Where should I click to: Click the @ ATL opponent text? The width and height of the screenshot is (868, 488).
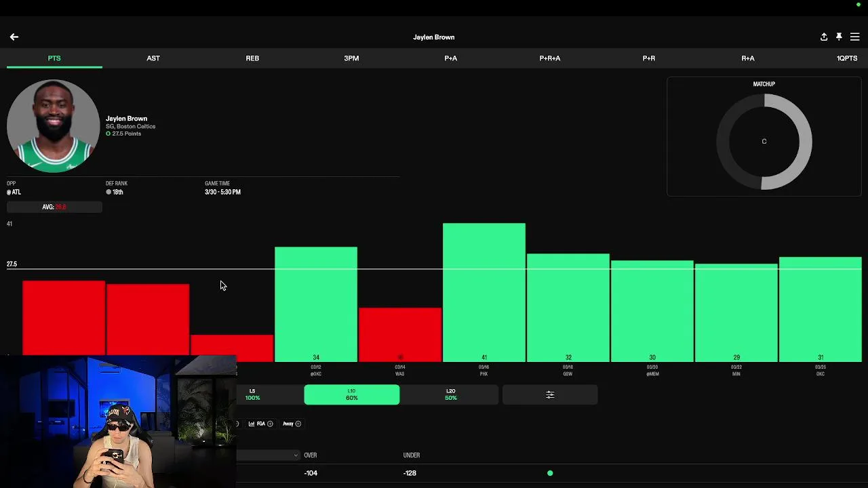(x=14, y=192)
